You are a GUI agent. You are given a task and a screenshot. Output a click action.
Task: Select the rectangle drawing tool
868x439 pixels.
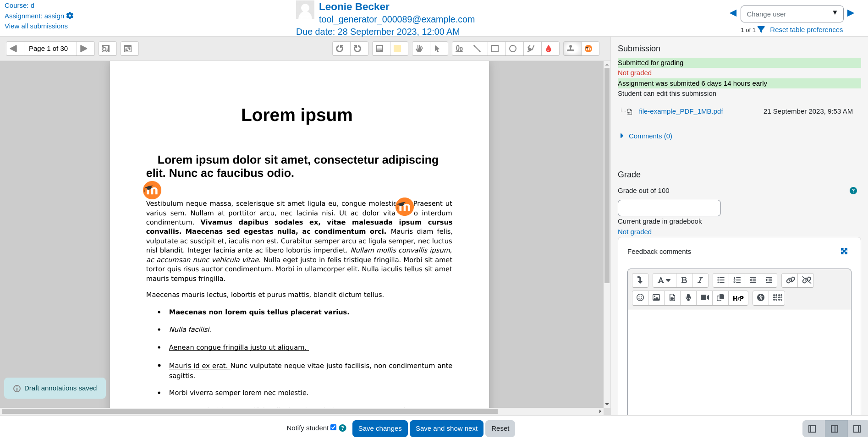pos(496,49)
